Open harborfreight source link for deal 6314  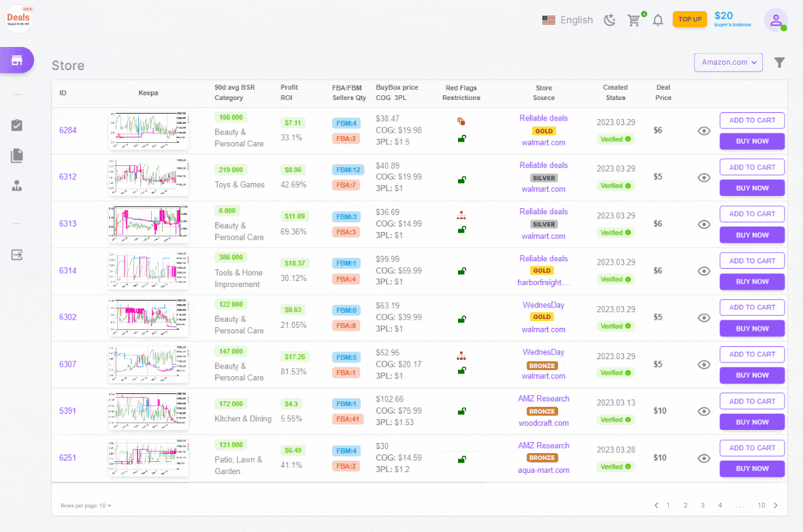point(543,282)
